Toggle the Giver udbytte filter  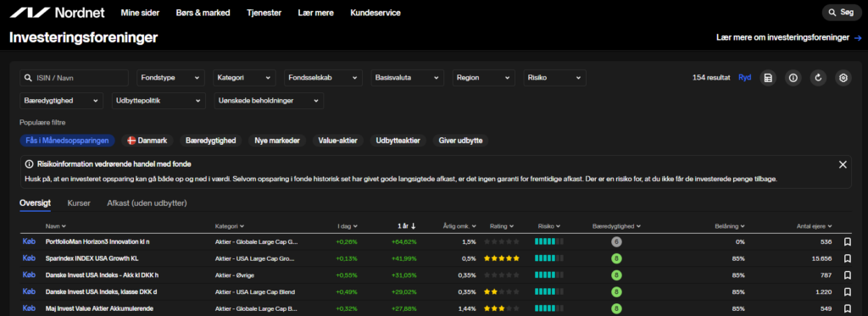coord(460,141)
